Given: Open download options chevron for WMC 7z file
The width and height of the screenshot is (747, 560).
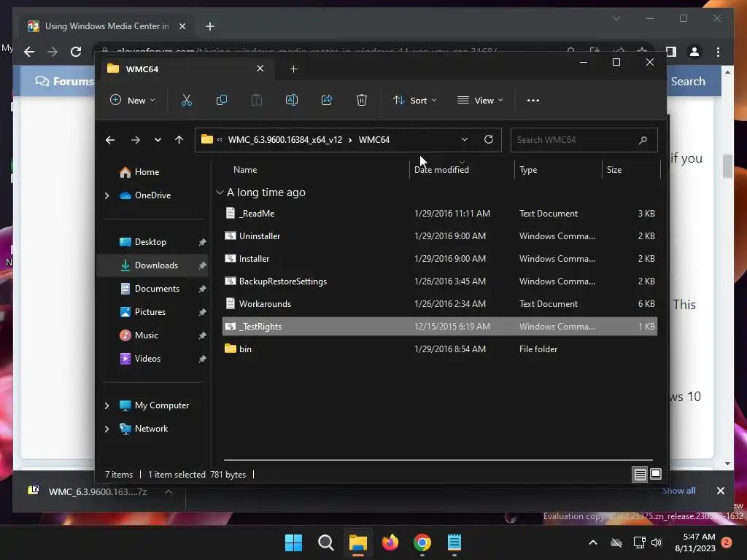Looking at the screenshot, I should pos(169,491).
